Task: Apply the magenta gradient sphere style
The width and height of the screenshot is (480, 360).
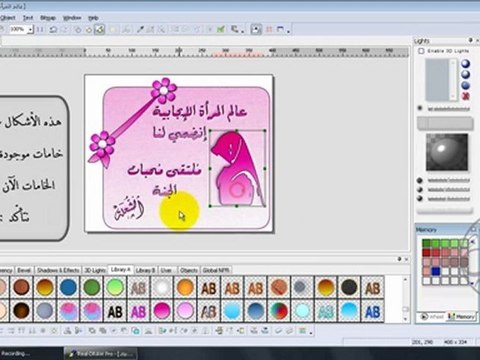Action: pyautogui.click(x=162, y=311)
